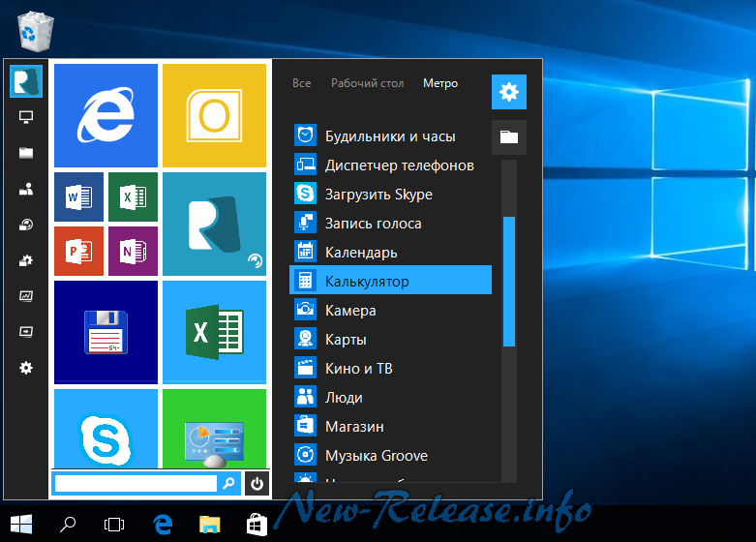
Task: Open Календарь app
Action: 390,253
